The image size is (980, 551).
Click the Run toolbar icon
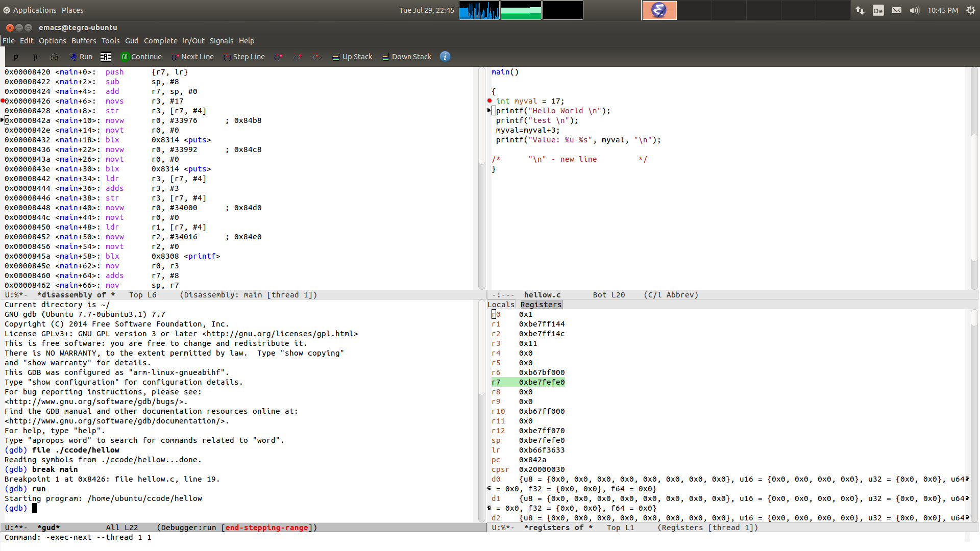click(81, 57)
